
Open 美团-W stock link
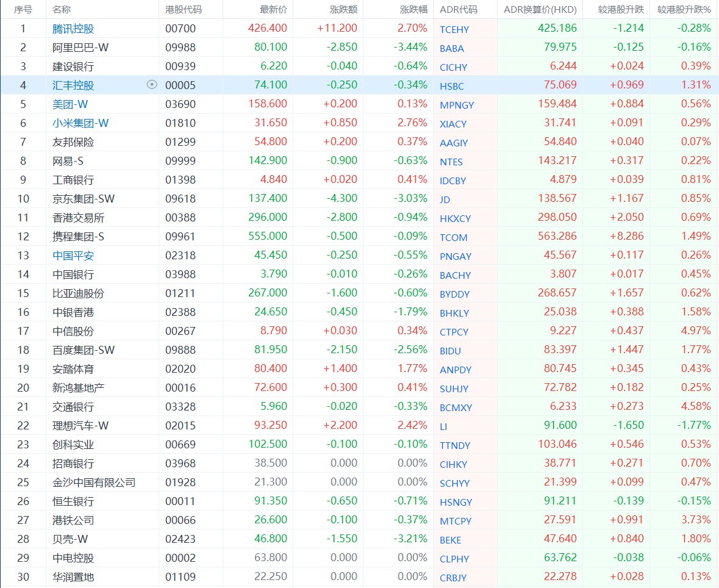click(x=70, y=104)
